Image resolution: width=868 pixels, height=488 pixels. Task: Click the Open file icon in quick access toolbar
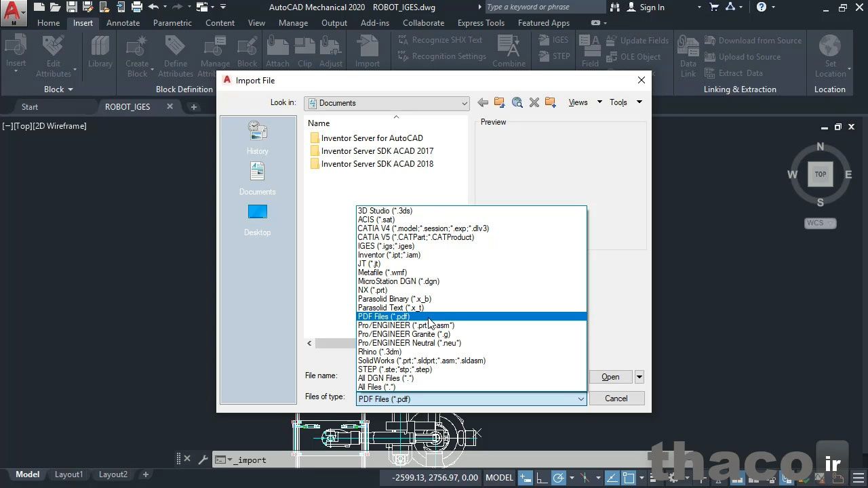click(x=56, y=7)
